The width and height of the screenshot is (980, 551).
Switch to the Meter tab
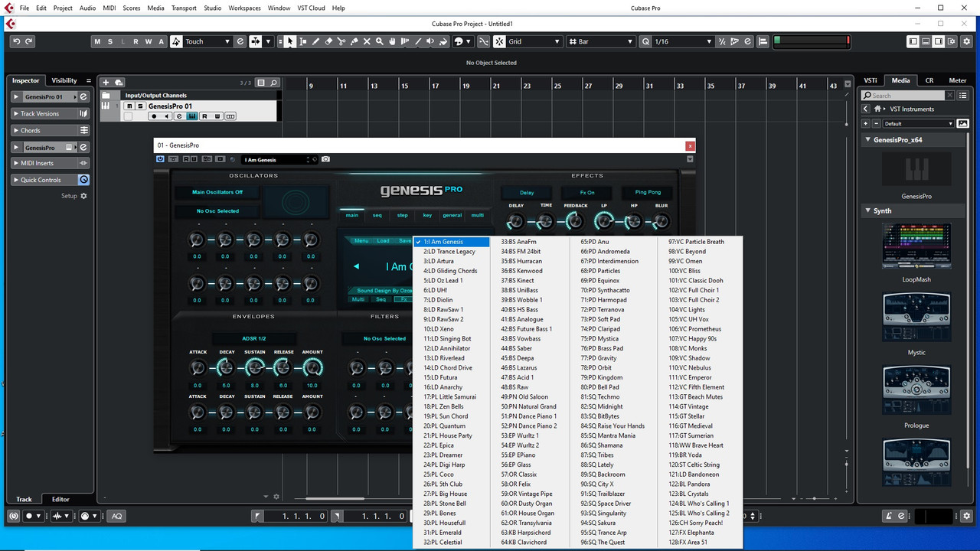(x=957, y=80)
